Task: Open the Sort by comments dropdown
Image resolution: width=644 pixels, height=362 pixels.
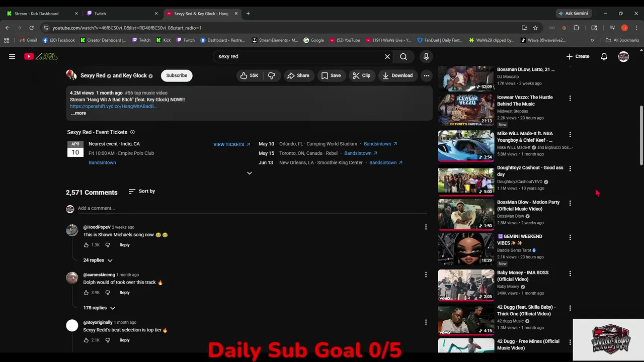Action: tap(142, 191)
